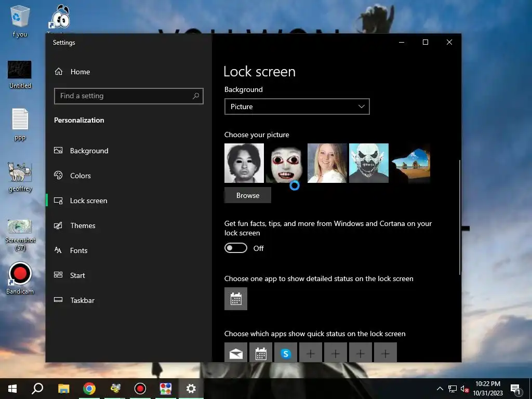Maximize the Settings window
This screenshot has width=532, height=399.
click(425, 42)
